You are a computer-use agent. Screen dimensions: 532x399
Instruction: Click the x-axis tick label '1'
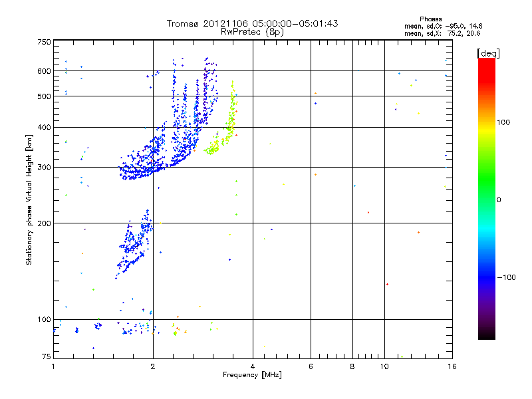point(53,366)
